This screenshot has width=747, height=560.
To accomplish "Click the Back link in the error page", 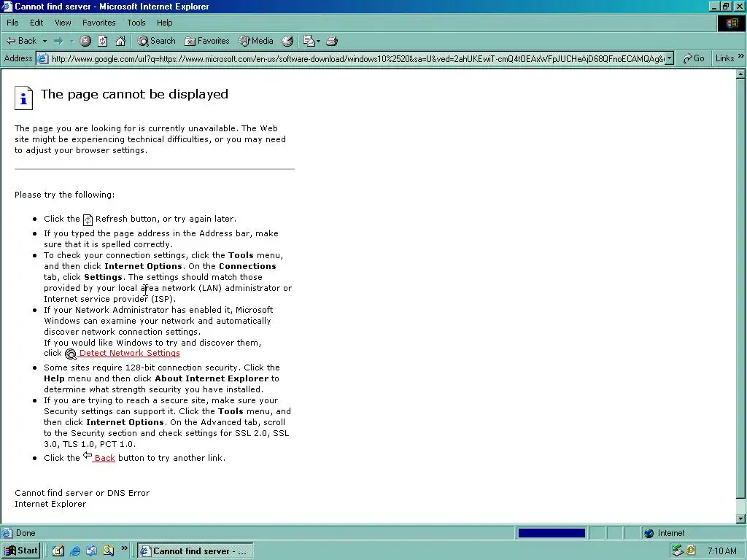I will (104, 458).
